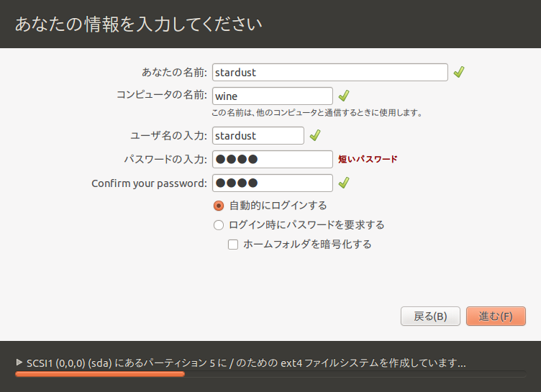This screenshot has height=392, width=541.
Task: Click the green checkmark beside Confirm your password
Action: point(344,183)
